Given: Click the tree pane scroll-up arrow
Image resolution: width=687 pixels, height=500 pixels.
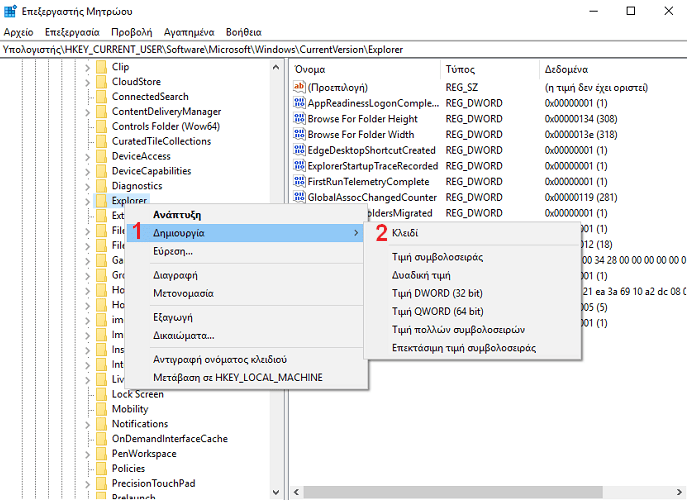Looking at the screenshot, I should 276,67.
